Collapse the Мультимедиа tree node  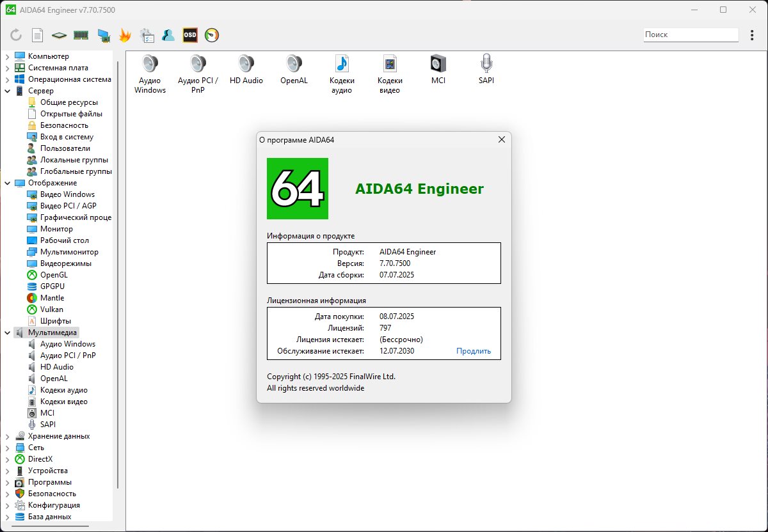coord(8,332)
